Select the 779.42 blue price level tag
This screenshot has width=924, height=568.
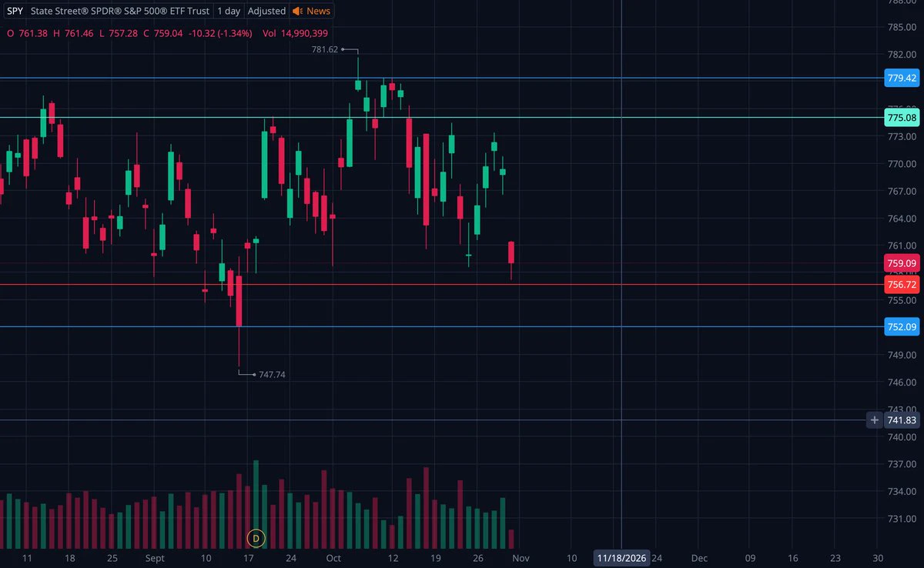coord(902,78)
